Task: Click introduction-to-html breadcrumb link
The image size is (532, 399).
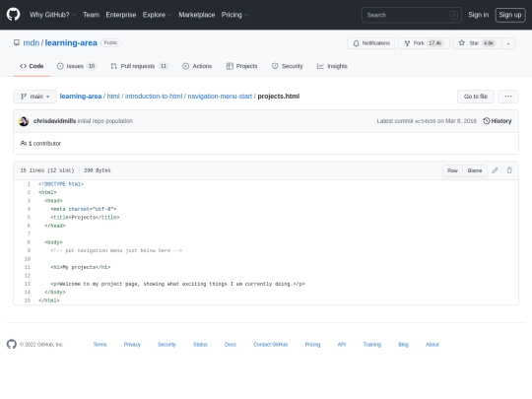Action: click(154, 97)
